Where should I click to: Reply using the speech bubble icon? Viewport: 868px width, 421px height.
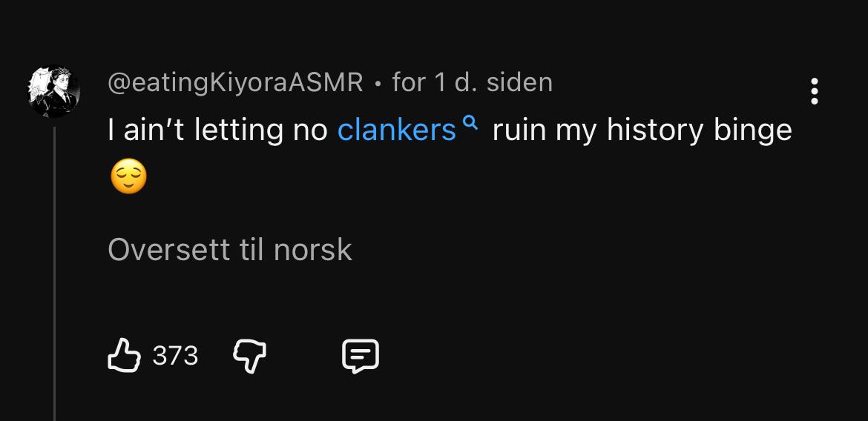pos(361,357)
